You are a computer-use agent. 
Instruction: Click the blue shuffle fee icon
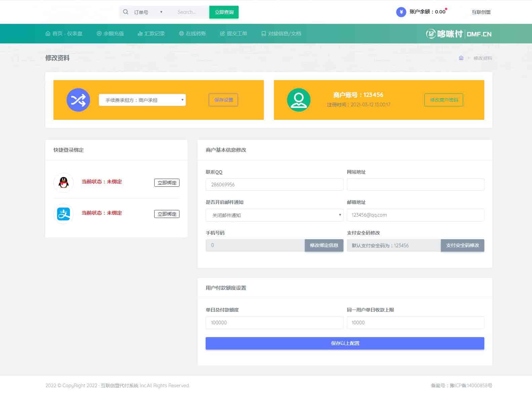point(78,100)
